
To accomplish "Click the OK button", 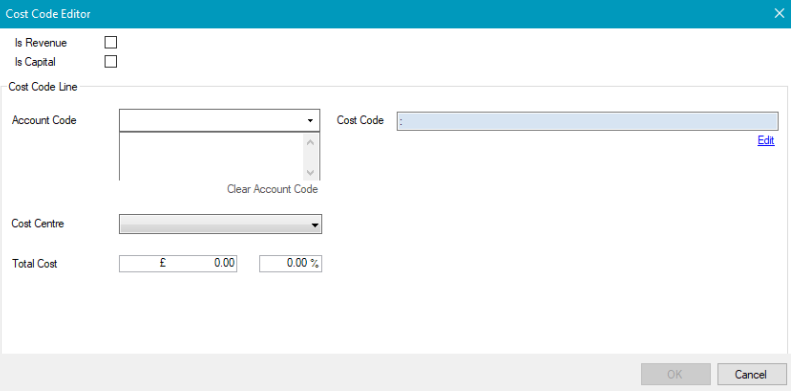I will (x=675, y=374).
